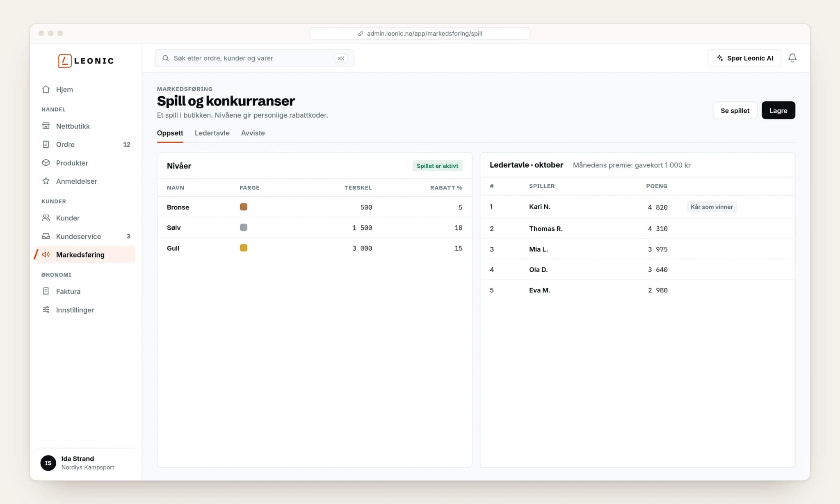This screenshot has height=504, width=840.
Task: Click the POENG column header
Action: (x=657, y=186)
